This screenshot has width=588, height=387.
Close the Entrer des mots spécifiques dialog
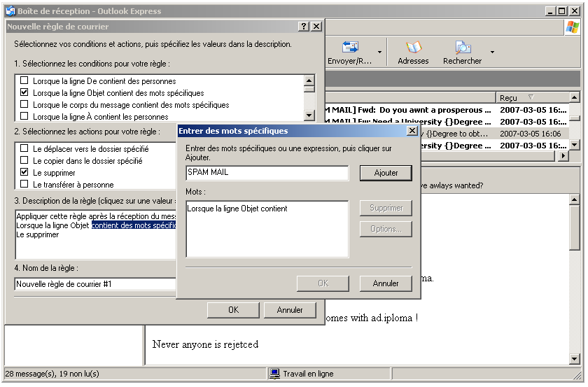[412, 131]
